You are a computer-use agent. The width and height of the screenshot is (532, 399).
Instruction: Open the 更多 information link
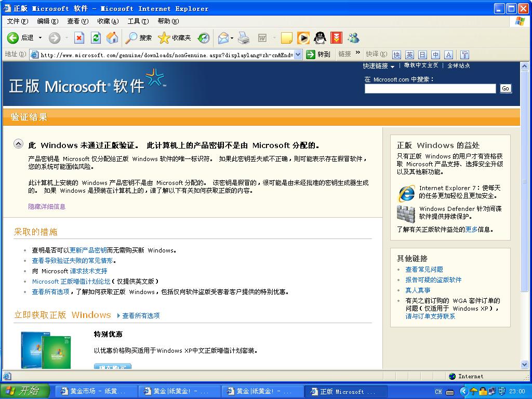(x=471, y=229)
